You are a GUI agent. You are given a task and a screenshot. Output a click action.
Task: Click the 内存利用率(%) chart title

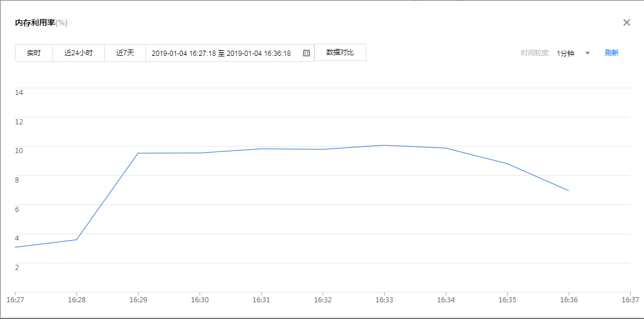41,22
